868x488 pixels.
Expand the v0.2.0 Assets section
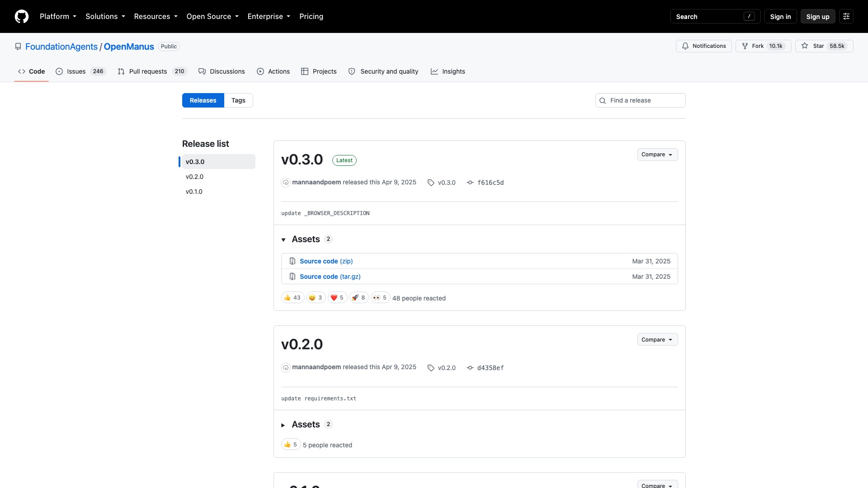point(307,424)
